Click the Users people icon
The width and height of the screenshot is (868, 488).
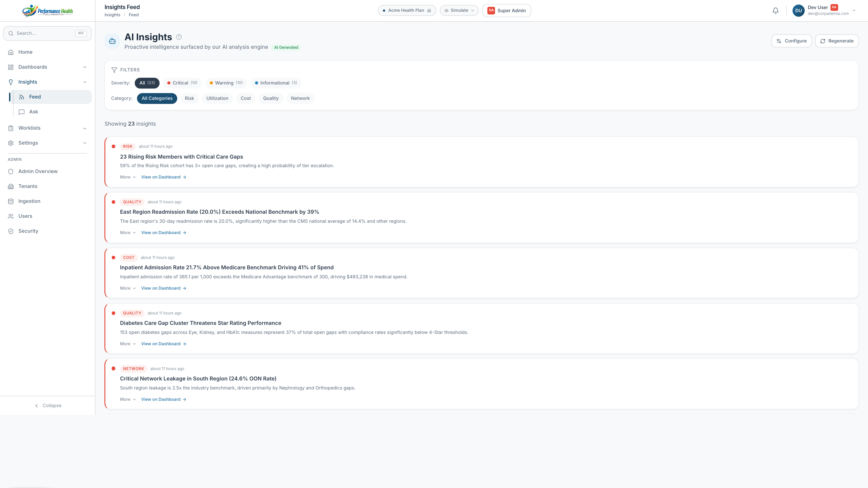[11, 216]
